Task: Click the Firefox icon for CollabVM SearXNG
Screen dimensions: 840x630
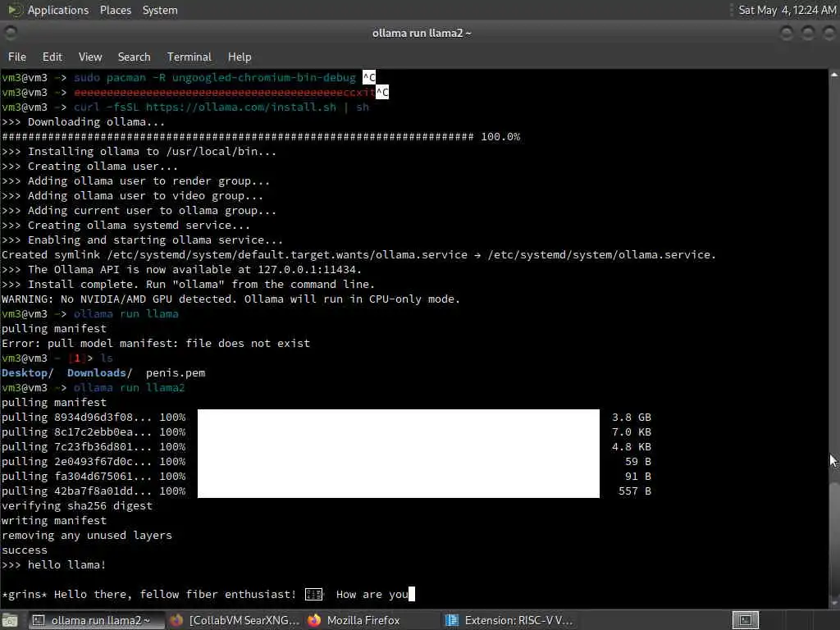Action: (x=177, y=620)
